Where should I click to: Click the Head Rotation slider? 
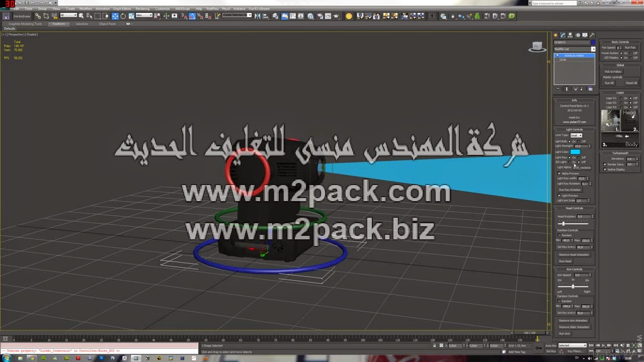tap(574, 223)
